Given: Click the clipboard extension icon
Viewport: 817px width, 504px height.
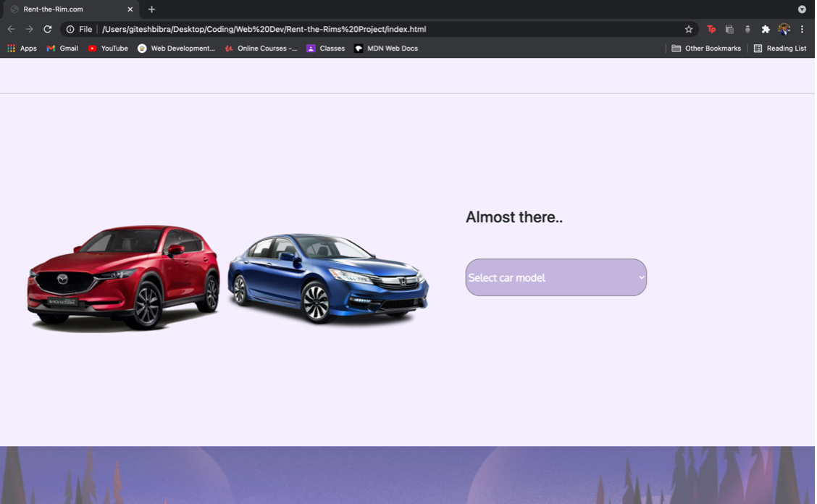Looking at the screenshot, I should pos(729,29).
